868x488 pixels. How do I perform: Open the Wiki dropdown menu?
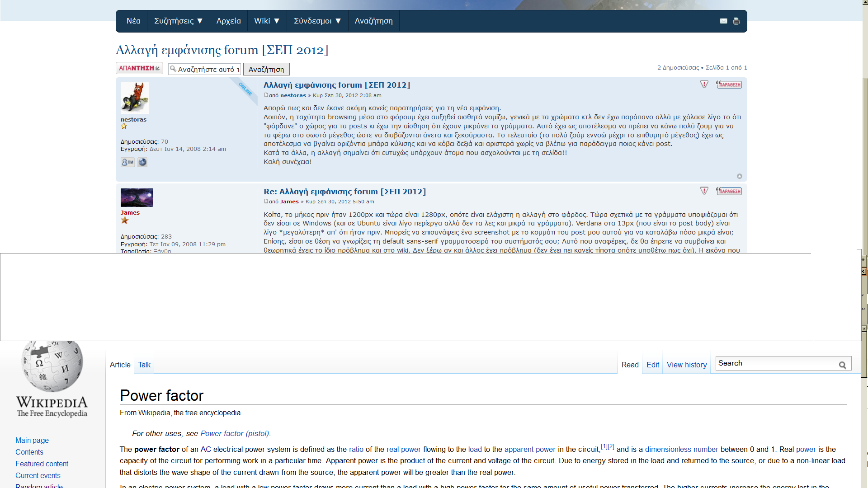click(267, 21)
